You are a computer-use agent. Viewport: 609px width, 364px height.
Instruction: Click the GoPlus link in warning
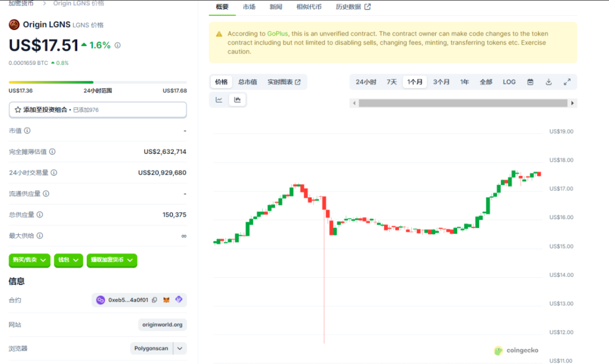coord(278,34)
